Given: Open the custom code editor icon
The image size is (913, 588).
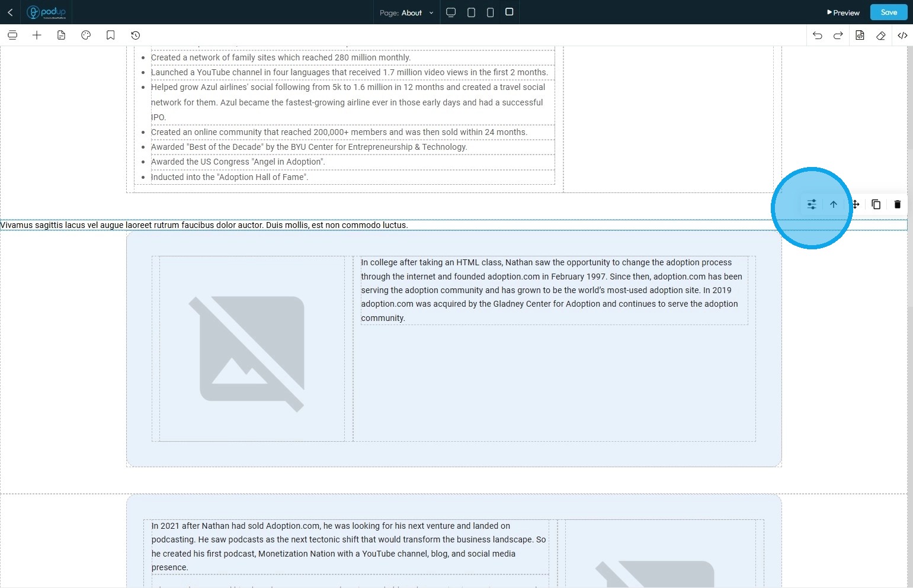Looking at the screenshot, I should coord(902,36).
